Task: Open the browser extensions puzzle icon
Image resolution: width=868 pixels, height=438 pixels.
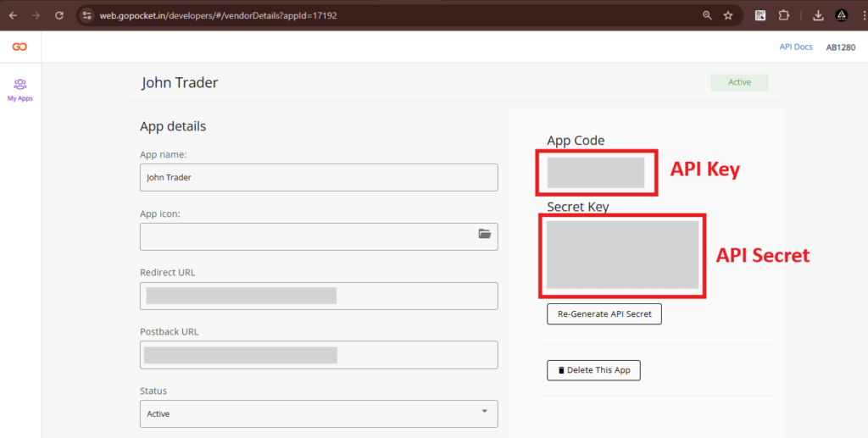Action: click(x=782, y=15)
